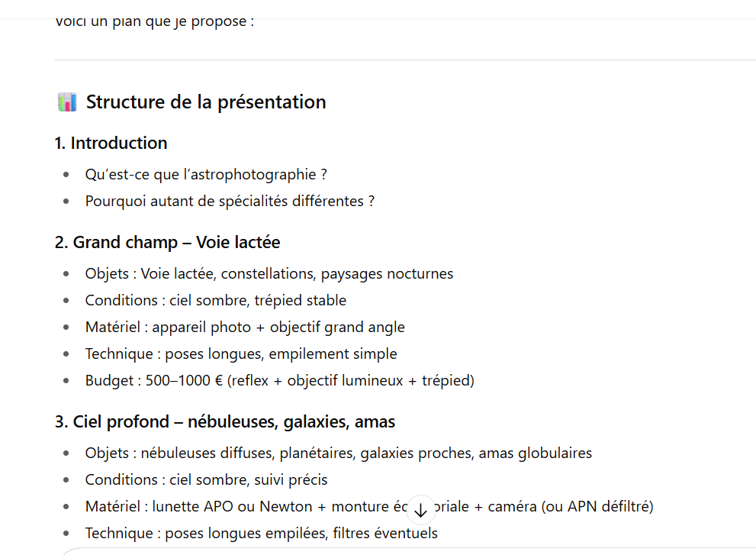Image resolution: width=756 pixels, height=555 pixels.
Task: Click the "Qu'est-ce que l'astrophotographie ?" bullet
Action: point(206,174)
